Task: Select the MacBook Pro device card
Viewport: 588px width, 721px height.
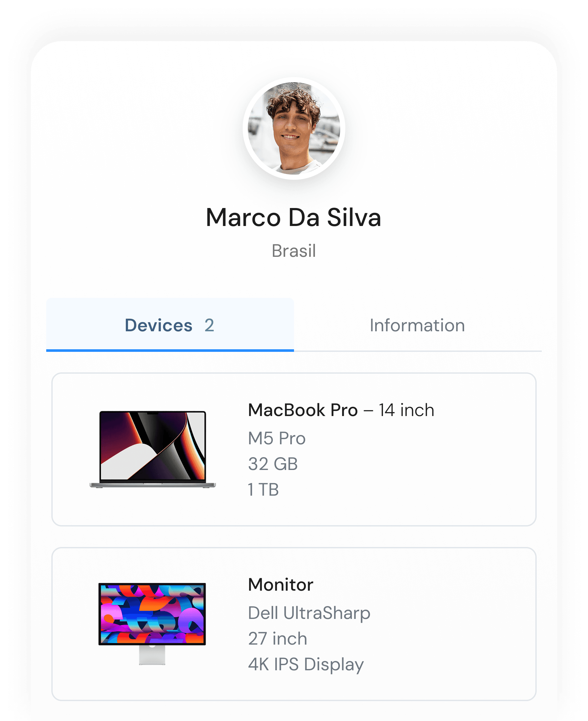Action: [294, 449]
